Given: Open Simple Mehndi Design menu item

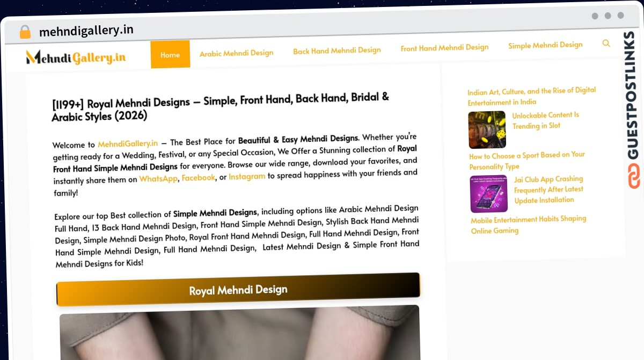Looking at the screenshot, I should [x=545, y=45].
